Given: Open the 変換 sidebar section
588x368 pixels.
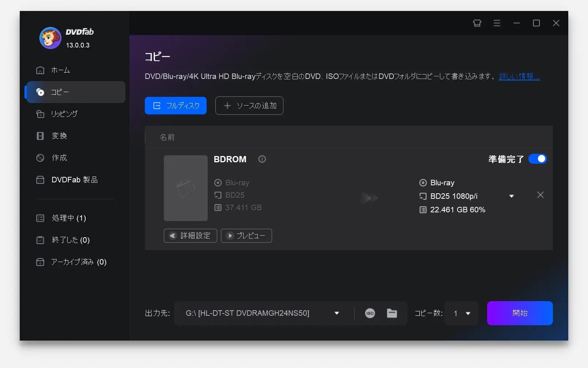Looking at the screenshot, I should click(x=59, y=136).
